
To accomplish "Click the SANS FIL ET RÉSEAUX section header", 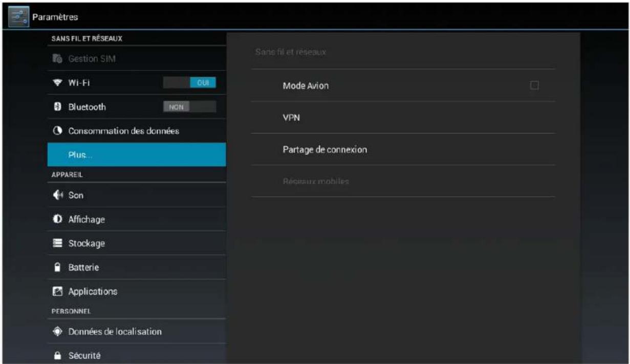I will pos(86,38).
